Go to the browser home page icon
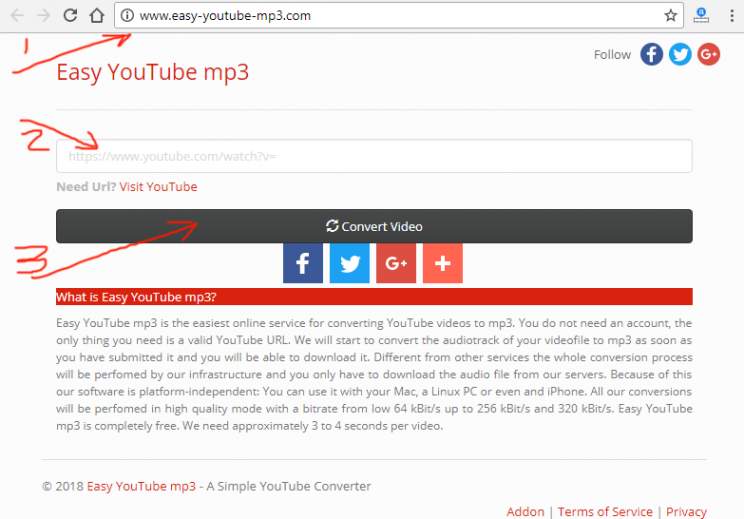 pyautogui.click(x=97, y=15)
